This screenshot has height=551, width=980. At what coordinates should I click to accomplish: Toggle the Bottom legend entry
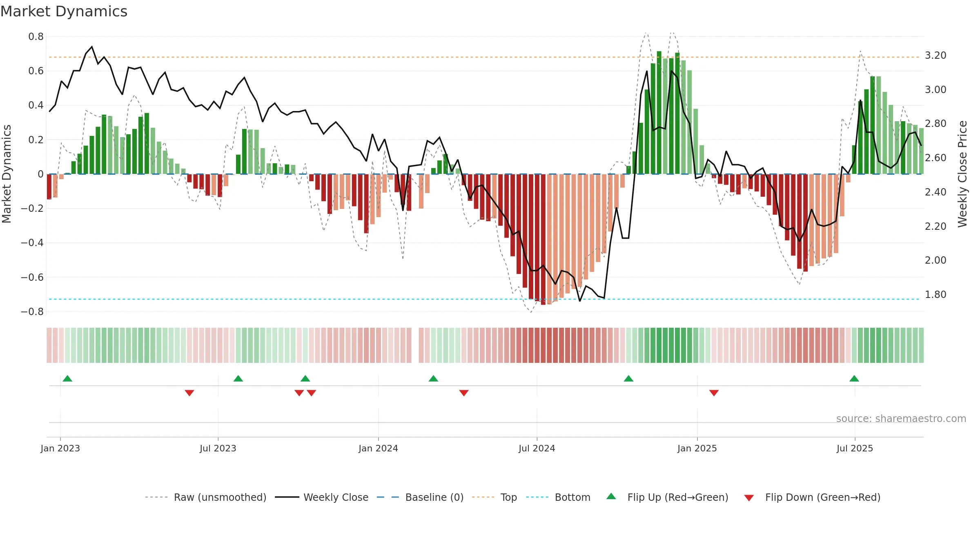tap(558, 497)
